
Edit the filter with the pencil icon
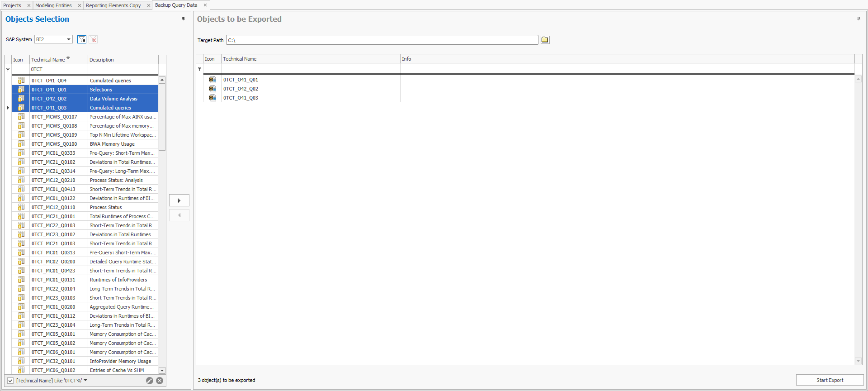click(150, 381)
